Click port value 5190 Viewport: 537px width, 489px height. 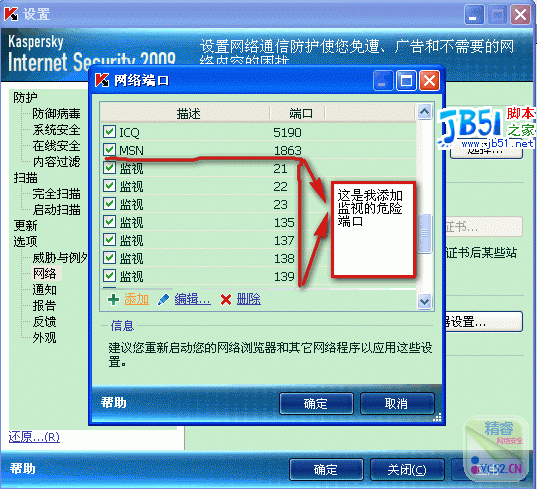click(287, 132)
